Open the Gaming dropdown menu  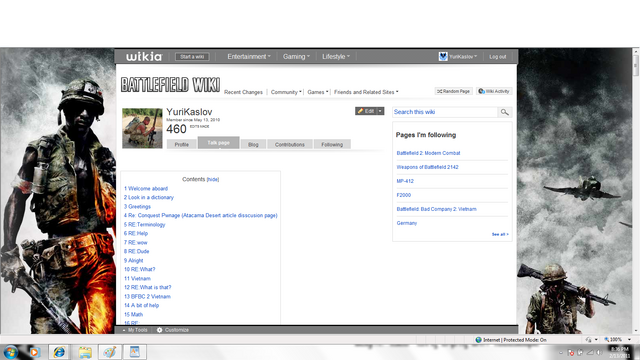coord(296,57)
